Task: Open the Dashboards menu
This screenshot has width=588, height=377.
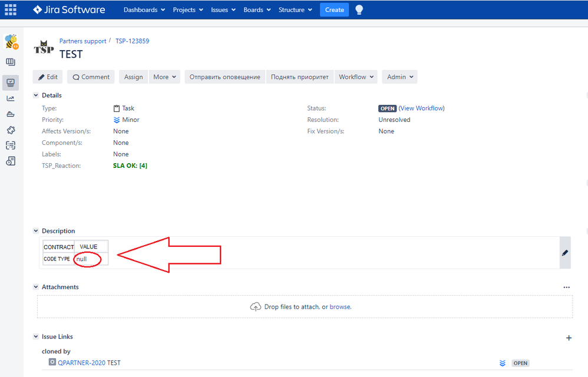Action: point(144,10)
